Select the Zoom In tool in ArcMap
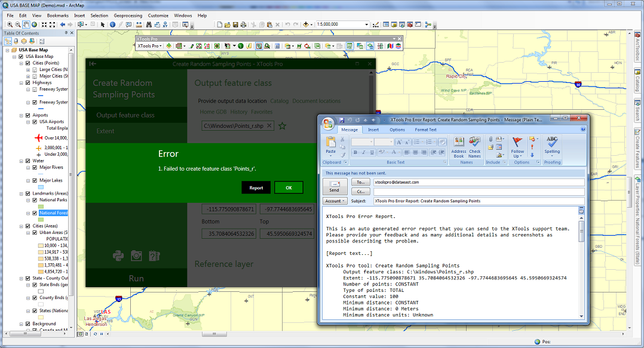644x348 pixels. click(x=10, y=24)
